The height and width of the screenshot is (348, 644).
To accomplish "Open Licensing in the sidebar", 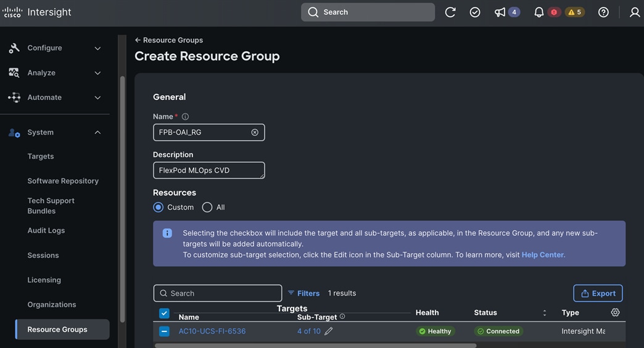I will coord(44,280).
